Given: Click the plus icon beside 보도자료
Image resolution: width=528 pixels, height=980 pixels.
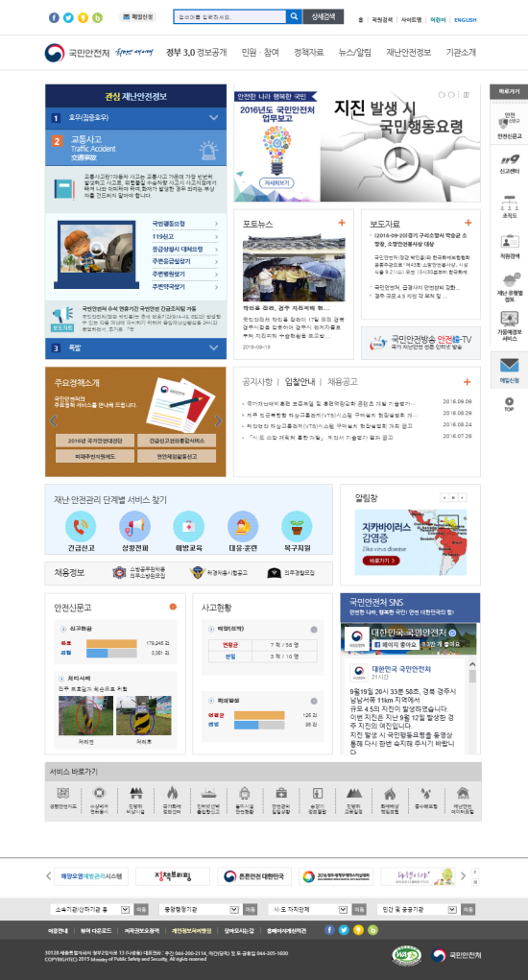Looking at the screenshot, I should click(x=468, y=223).
